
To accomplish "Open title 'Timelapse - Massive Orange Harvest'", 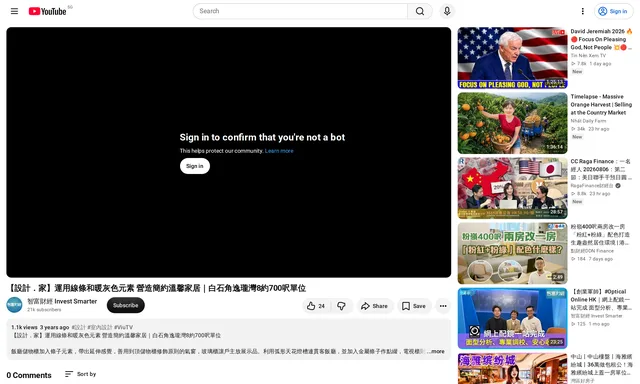I will (x=601, y=104).
